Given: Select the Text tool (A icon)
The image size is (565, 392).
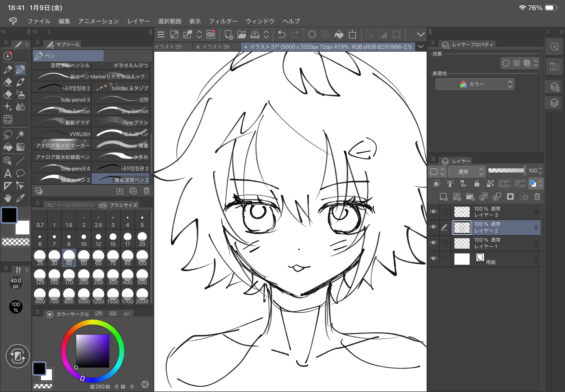Looking at the screenshot, I should (x=8, y=173).
